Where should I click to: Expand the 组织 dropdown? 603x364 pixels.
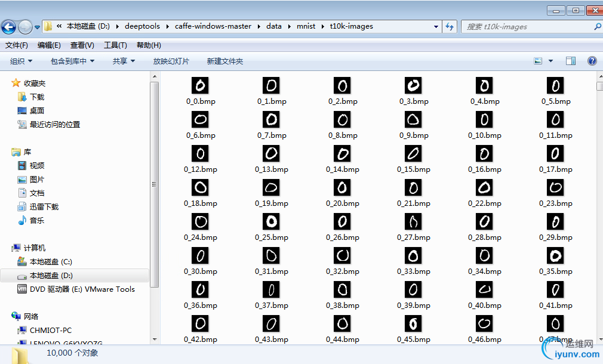point(21,61)
